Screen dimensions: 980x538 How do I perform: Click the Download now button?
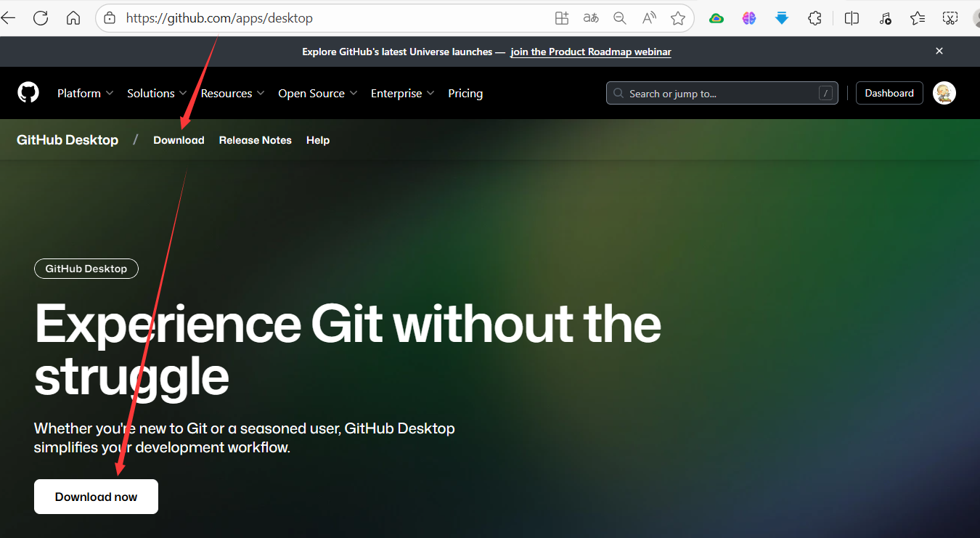pos(96,497)
